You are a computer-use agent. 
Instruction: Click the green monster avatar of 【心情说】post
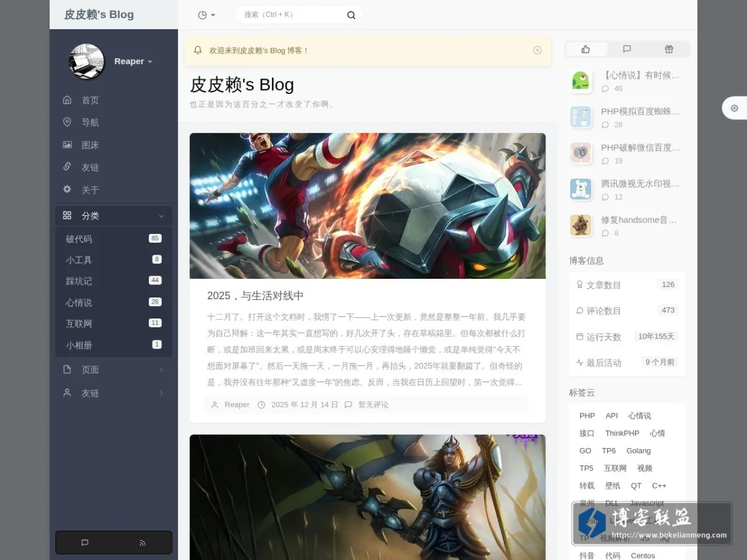tap(581, 82)
